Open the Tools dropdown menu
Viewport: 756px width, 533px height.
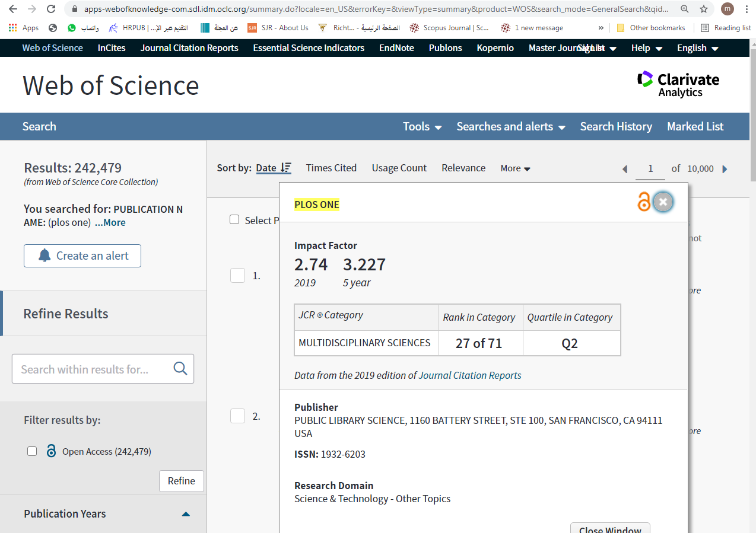click(422, 126)
